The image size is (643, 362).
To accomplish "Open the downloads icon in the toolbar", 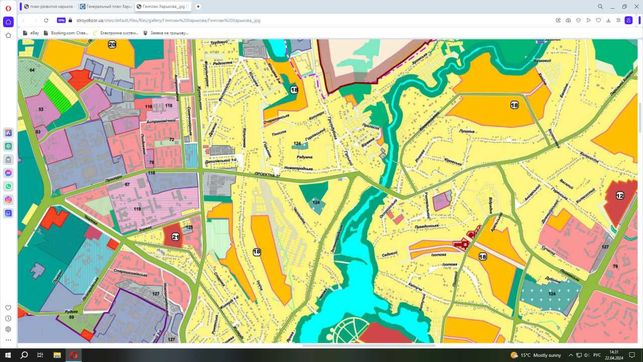I will (608, 20).
